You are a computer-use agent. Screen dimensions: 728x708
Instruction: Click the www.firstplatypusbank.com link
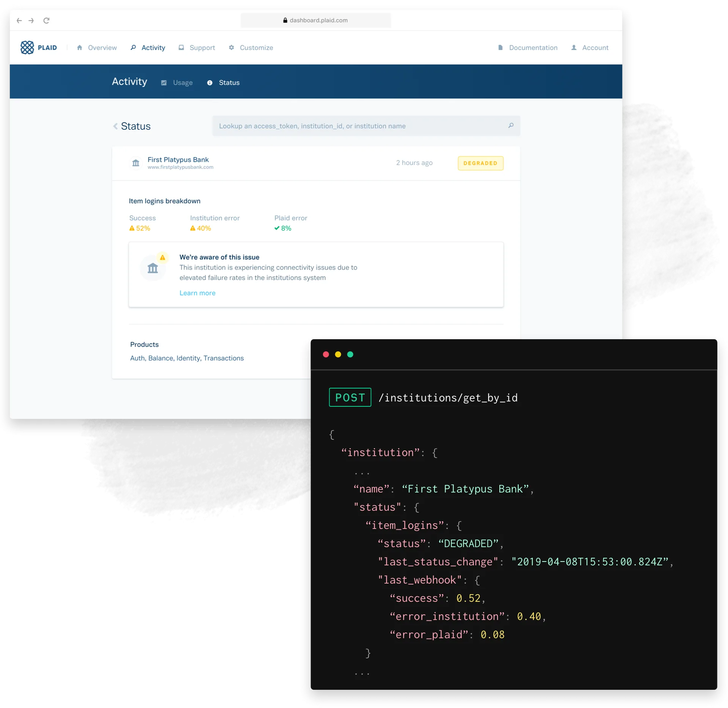[x=180, y=167]
